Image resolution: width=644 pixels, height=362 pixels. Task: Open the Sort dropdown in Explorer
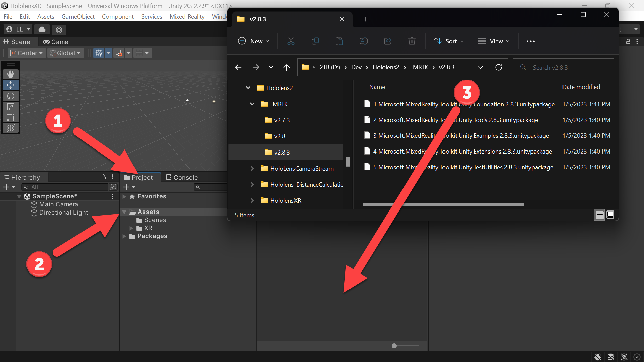pyautogui.click(x=449, y=41)
